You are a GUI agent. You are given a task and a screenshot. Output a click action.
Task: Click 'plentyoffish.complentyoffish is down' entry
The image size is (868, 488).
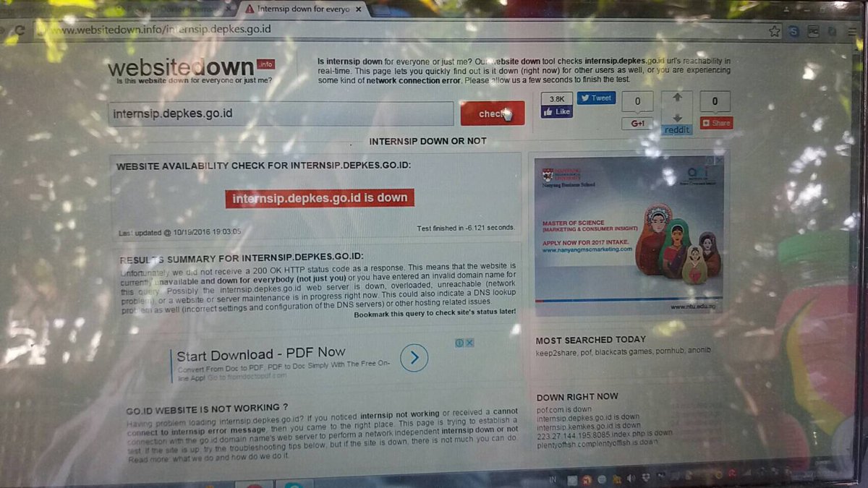[x=597, y=442]
